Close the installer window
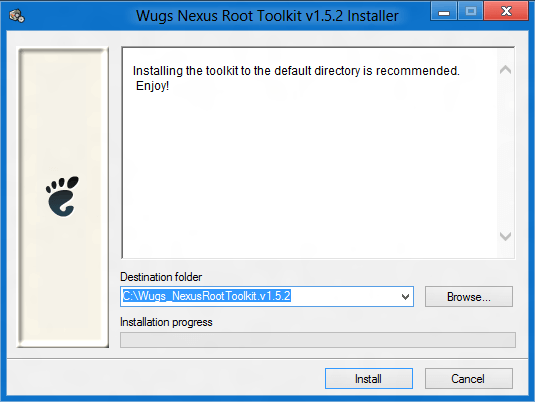The width and height of the screenshot is (535, 402). click(506, 11)
